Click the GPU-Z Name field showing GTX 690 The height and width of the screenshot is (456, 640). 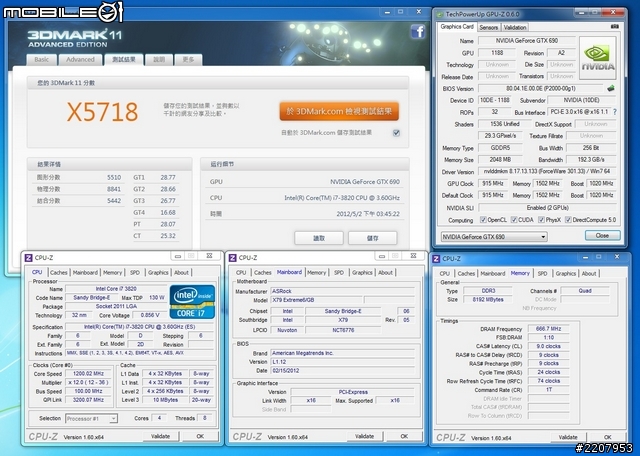click(527, 41)
